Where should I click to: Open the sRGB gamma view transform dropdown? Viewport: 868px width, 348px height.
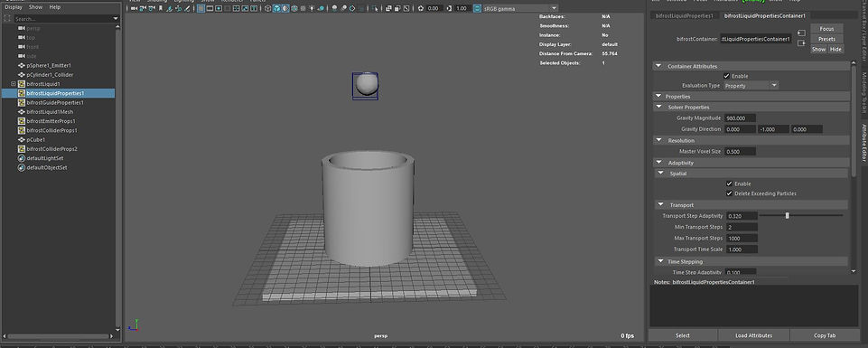[x=520, y=8]
